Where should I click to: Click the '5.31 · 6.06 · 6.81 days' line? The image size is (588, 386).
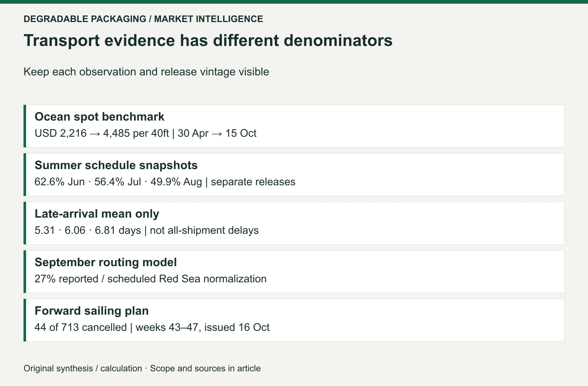coord(147,230)
